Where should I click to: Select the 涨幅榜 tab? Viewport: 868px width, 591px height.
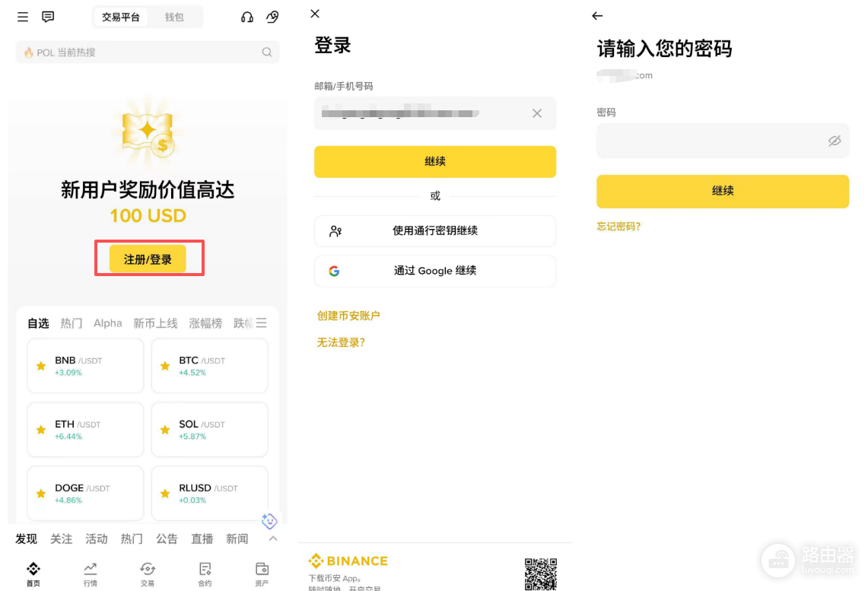pyautogui.click(x=205, y=323)
